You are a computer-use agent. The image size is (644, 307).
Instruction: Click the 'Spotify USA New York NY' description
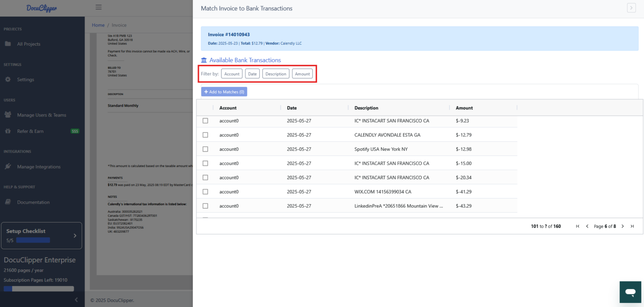381,149
